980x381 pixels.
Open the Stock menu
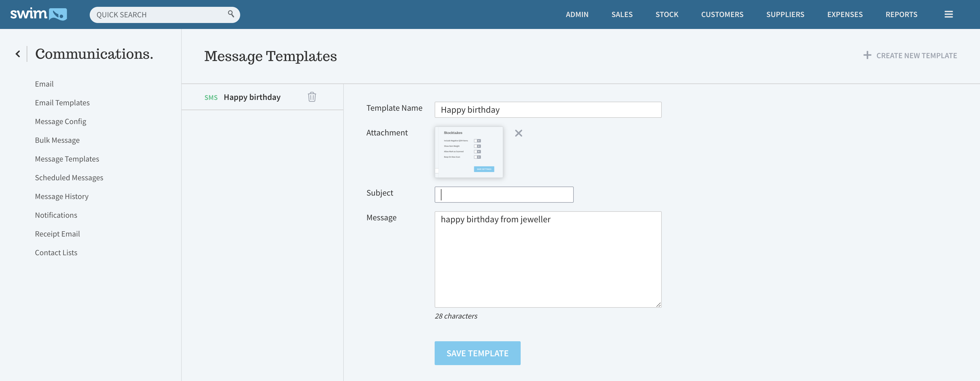click(x=667, y=14)
